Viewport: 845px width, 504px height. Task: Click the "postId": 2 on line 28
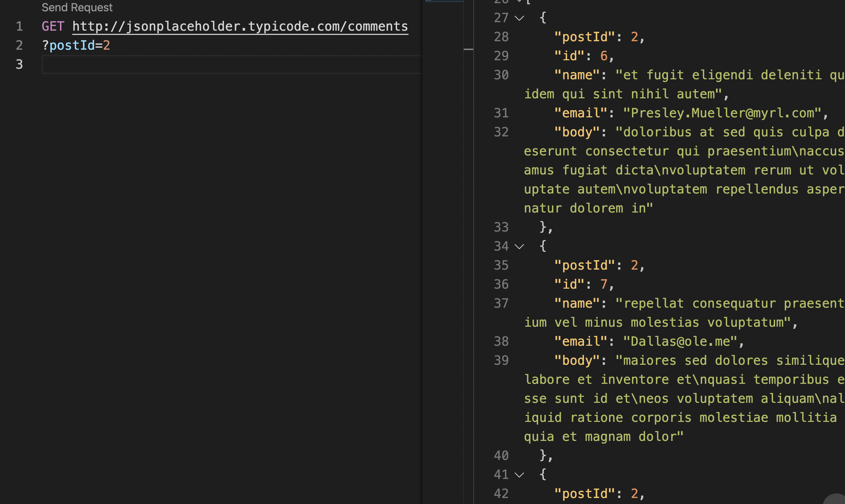click(x=600, y=37)
